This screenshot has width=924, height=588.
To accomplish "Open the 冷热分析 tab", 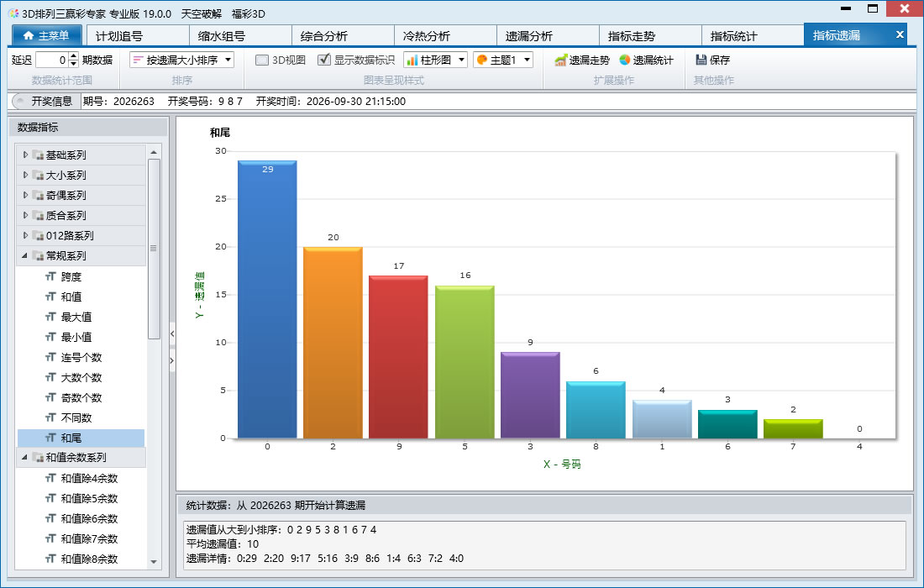I will pos(445,36).
